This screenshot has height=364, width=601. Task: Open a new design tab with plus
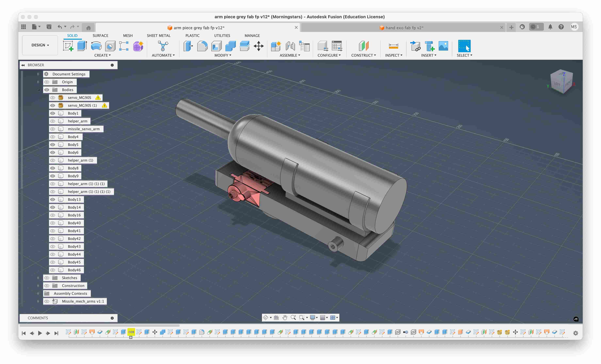511,27
